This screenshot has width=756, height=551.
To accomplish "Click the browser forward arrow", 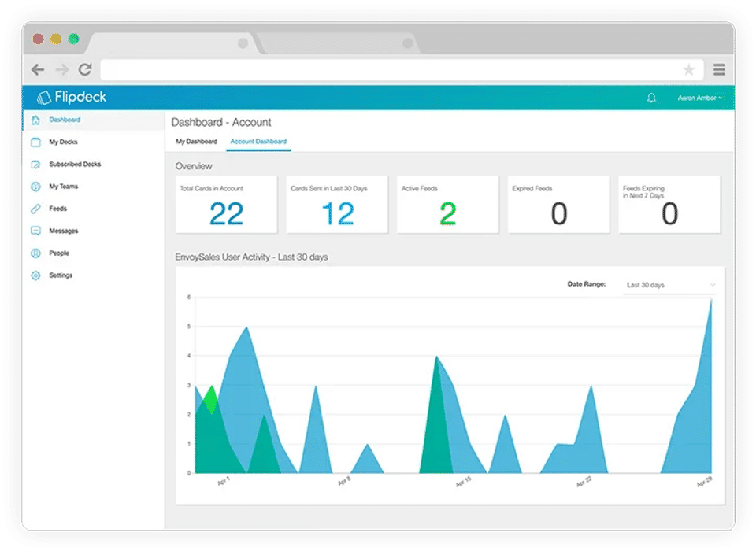I will [61, 70].
